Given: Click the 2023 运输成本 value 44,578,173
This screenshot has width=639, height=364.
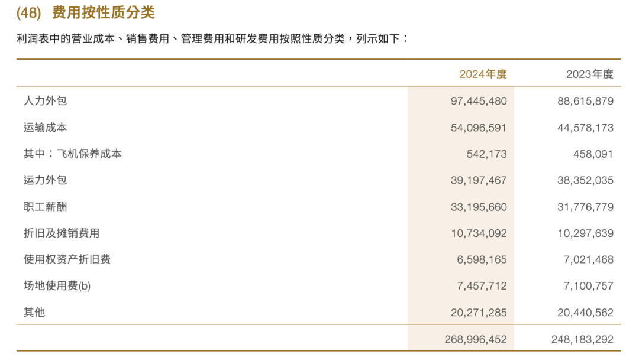Looking at the screenshot, I should 585,128.
